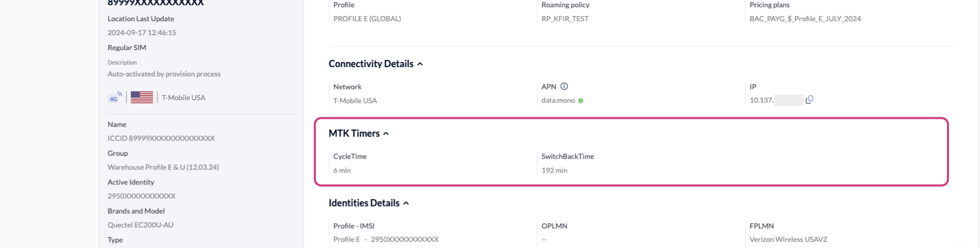Click the Quectel EC200U-AU model text
Screen dimensions: 980x248
140,225
